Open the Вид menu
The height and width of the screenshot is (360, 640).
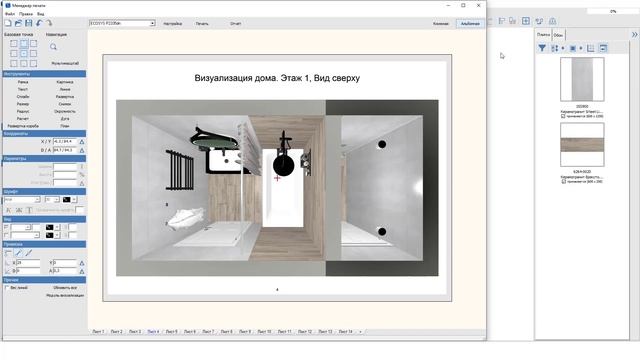[x=41, y=14]
